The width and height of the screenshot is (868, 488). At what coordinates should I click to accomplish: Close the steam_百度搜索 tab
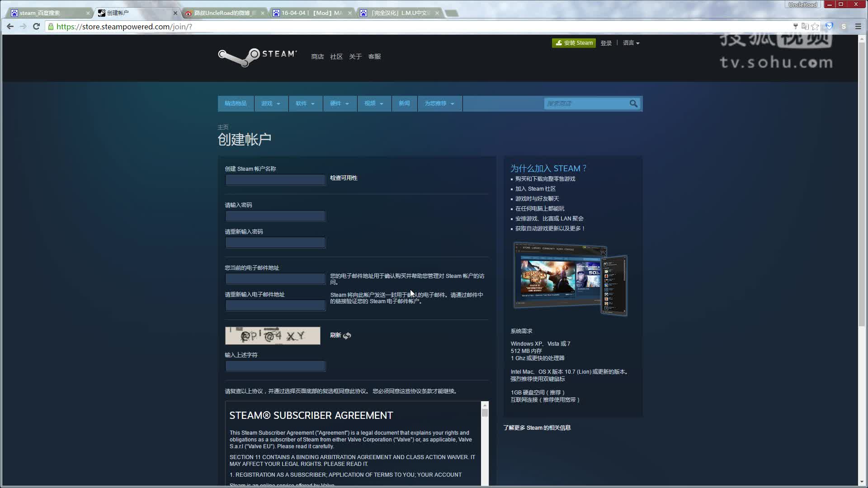click(88, 13)
